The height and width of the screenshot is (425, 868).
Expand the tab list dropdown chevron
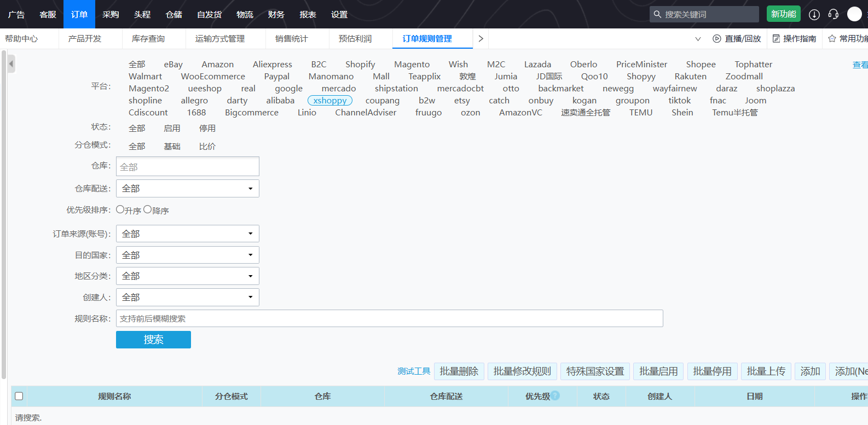(698, 39)
